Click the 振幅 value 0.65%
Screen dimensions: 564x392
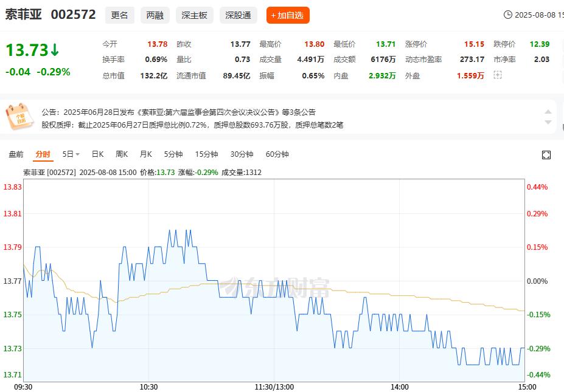tap(313, 76)
